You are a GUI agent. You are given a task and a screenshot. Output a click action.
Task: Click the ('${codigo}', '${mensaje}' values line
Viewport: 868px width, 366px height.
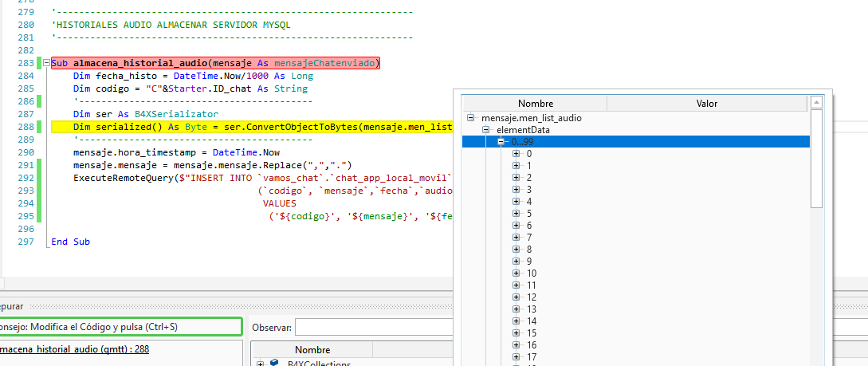pyautogui.click(x=361, y=216)
